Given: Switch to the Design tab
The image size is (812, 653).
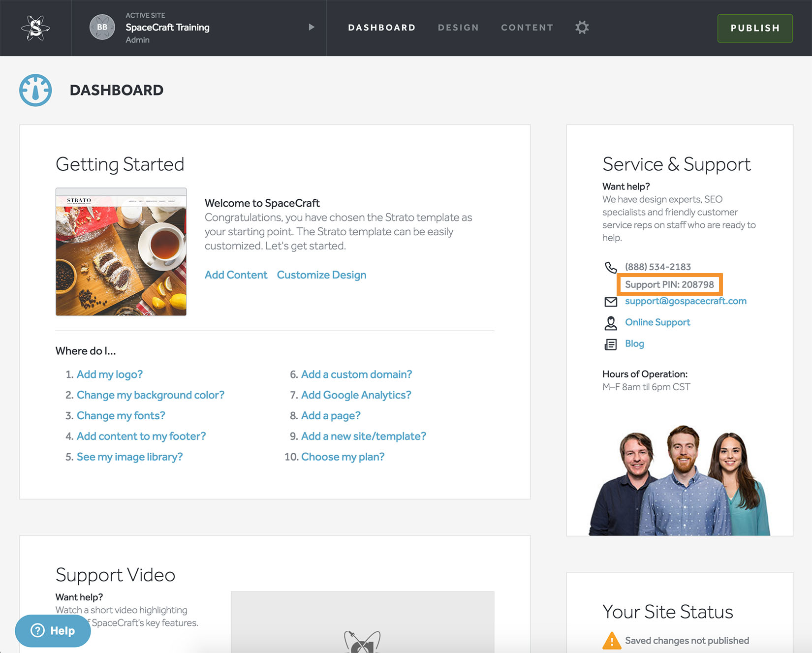Looking at the screenshot, I should click(458, 28).
